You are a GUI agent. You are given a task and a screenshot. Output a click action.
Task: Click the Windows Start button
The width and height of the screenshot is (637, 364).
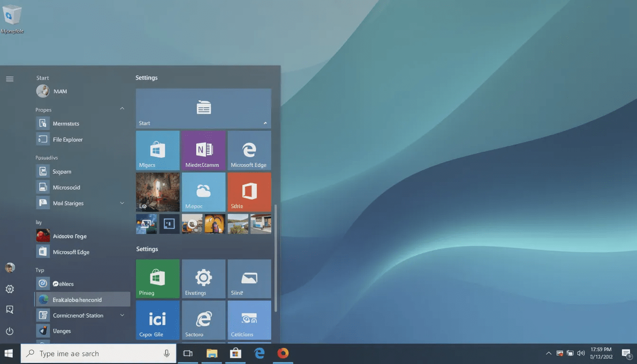click(9, 354)
